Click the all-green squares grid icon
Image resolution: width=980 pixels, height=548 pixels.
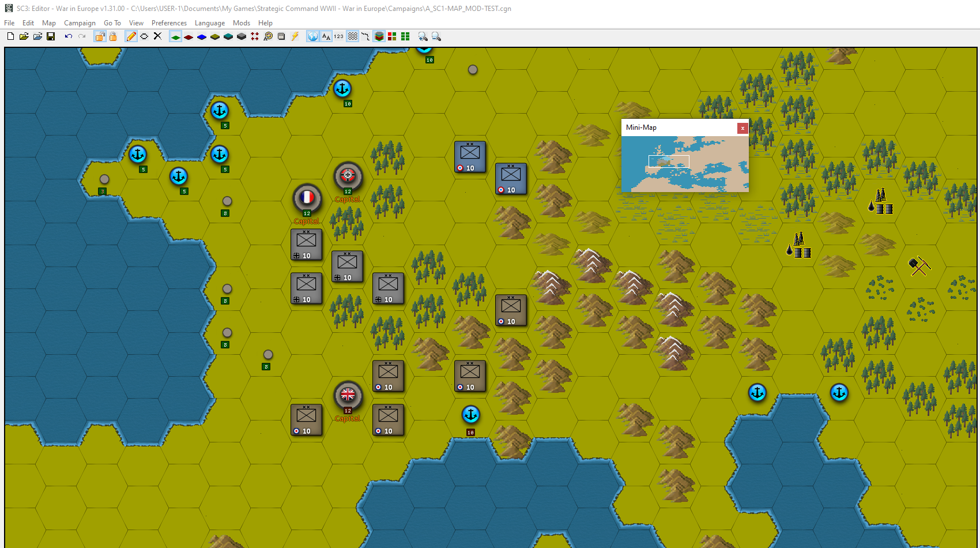(x=405, y=36)
